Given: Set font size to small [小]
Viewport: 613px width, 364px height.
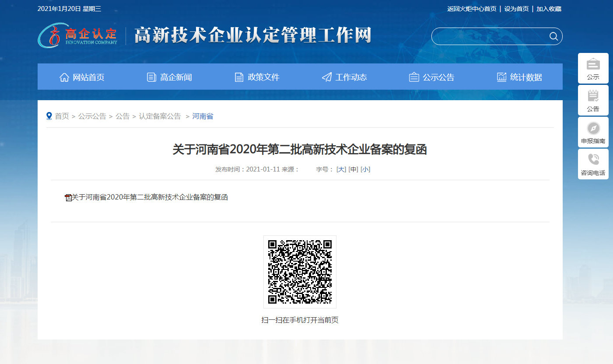Looking at the screenshot, I should 365,169.
